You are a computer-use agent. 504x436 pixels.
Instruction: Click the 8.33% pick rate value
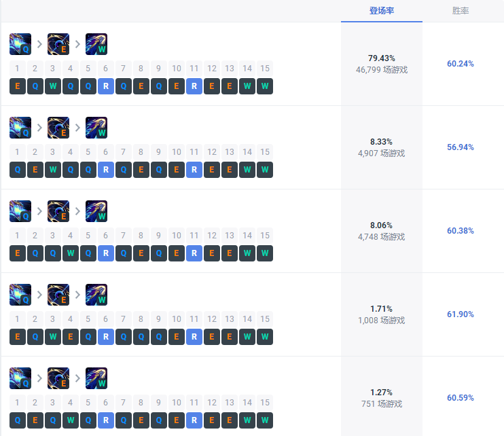(381, 142)
